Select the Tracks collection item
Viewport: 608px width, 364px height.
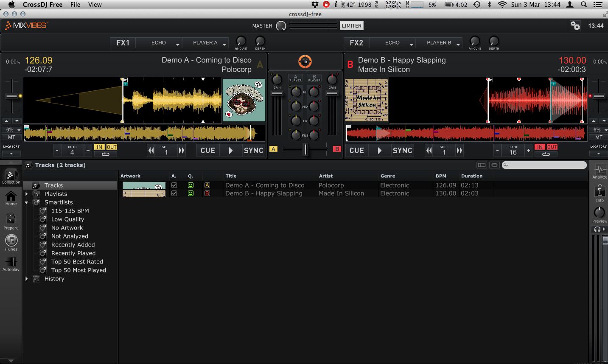pyautogui.click(x=70, y=185)
